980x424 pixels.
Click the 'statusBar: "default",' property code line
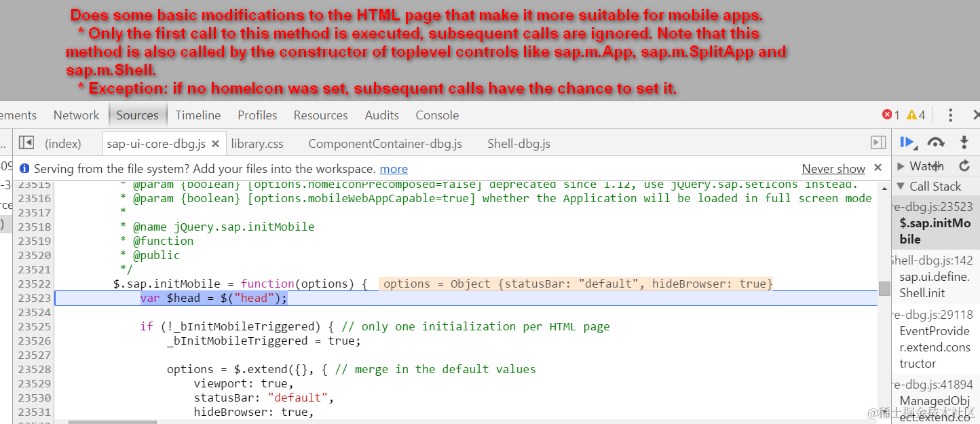264,398
